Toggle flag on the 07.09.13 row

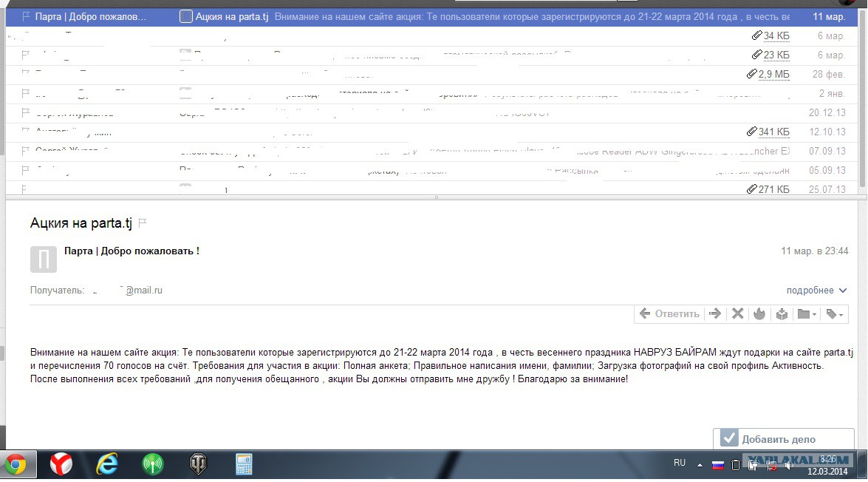click(25, 151)
